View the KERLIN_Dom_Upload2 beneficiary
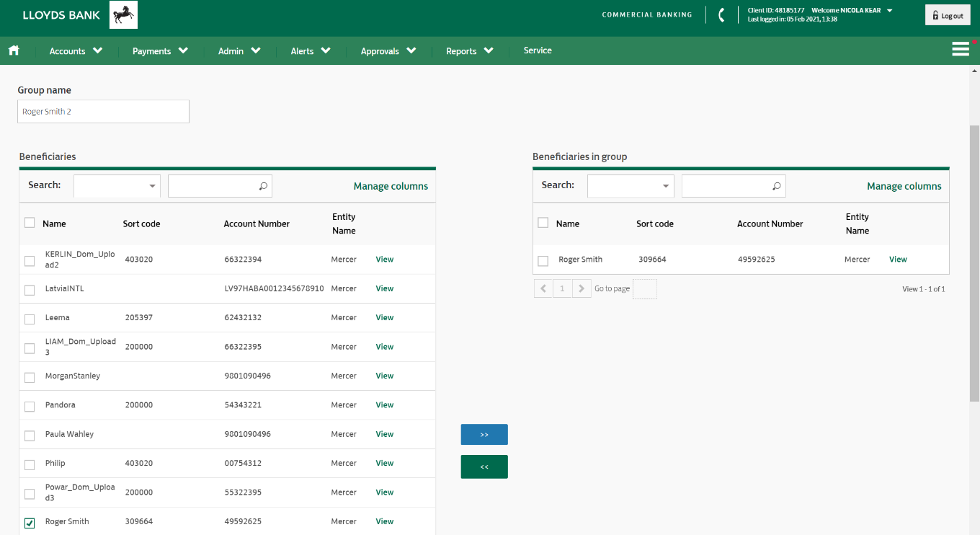This screenshot has height=535, width=980. [385, 259]
